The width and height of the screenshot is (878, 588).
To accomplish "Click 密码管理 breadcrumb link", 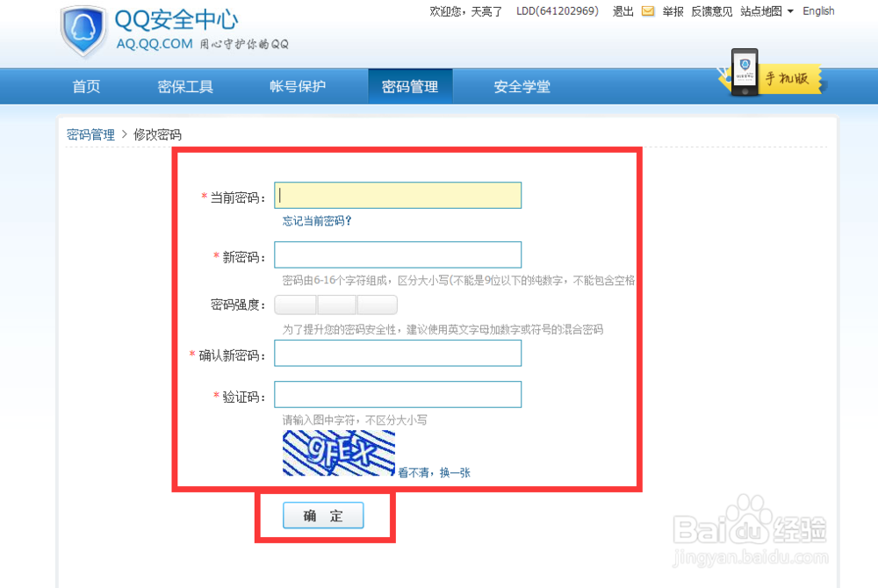I will [x=90, y=134].
